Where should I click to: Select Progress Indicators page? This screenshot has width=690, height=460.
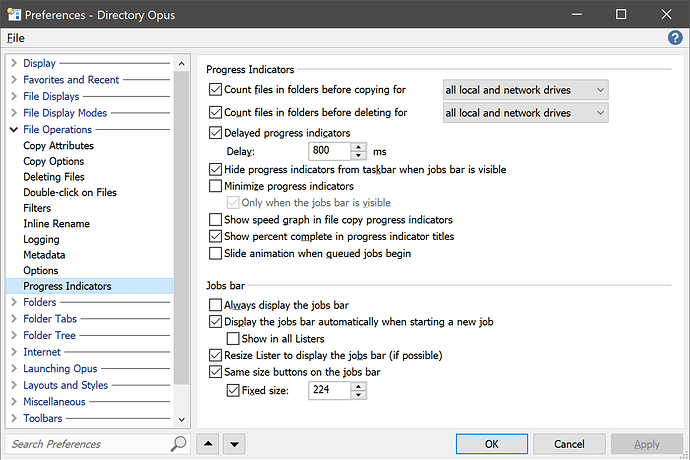pos(90,286)
